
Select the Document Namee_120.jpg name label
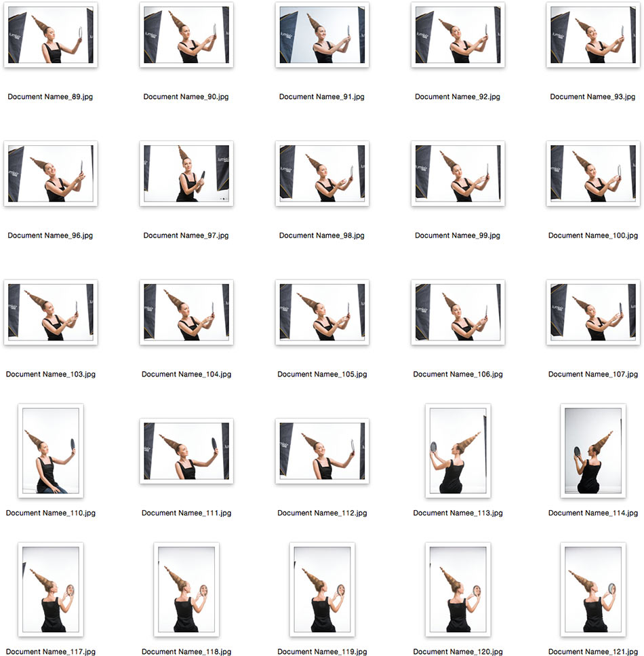(x=458, y=651)
